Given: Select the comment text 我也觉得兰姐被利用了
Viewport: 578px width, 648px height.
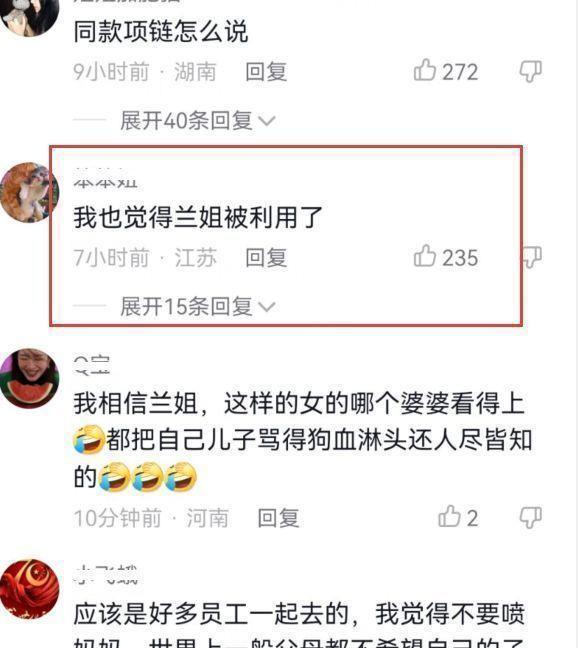Looking at the screenshot, I should (198, 217).
